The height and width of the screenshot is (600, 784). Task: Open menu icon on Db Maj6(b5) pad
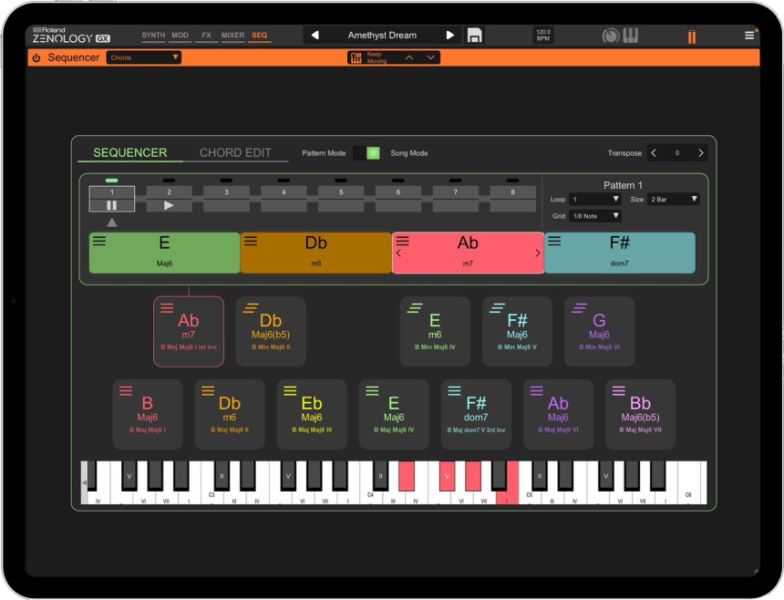[250, 308]
